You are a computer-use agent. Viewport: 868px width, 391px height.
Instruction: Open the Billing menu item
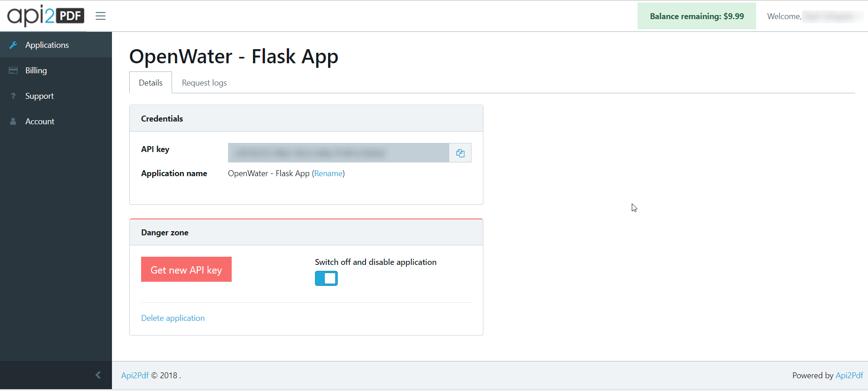click(x=56, y=71)
